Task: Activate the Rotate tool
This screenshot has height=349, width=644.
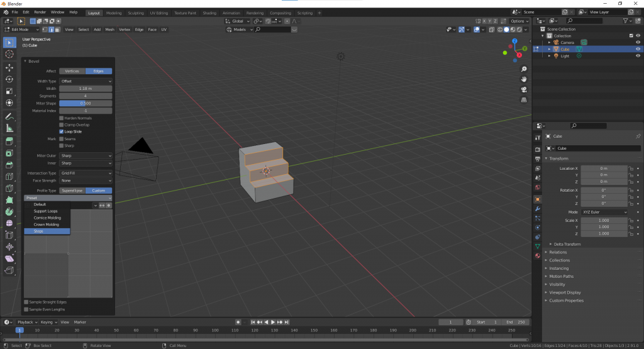Action: (x=9, y=79)
